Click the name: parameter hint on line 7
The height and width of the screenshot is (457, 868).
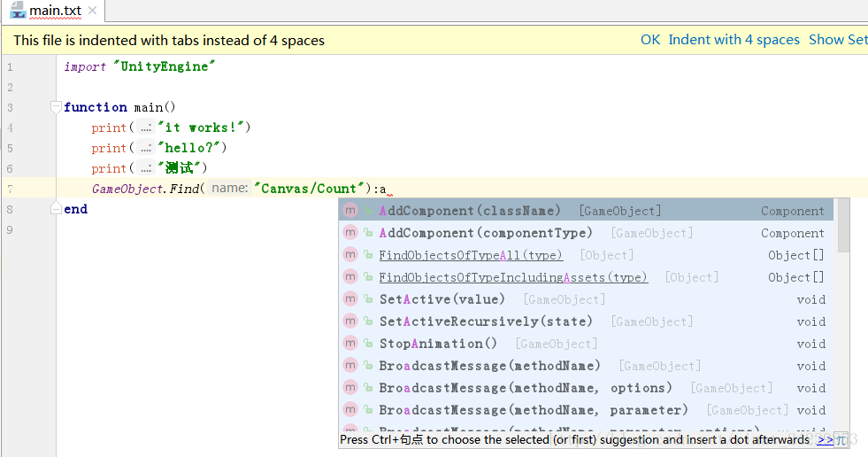(230, 189)
